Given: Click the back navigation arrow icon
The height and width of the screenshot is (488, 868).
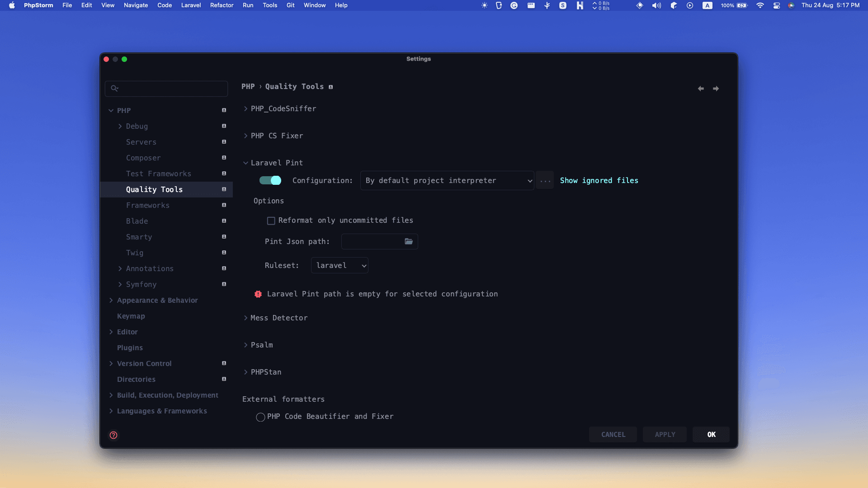Looking at the screenshot, I should point(701,89).
